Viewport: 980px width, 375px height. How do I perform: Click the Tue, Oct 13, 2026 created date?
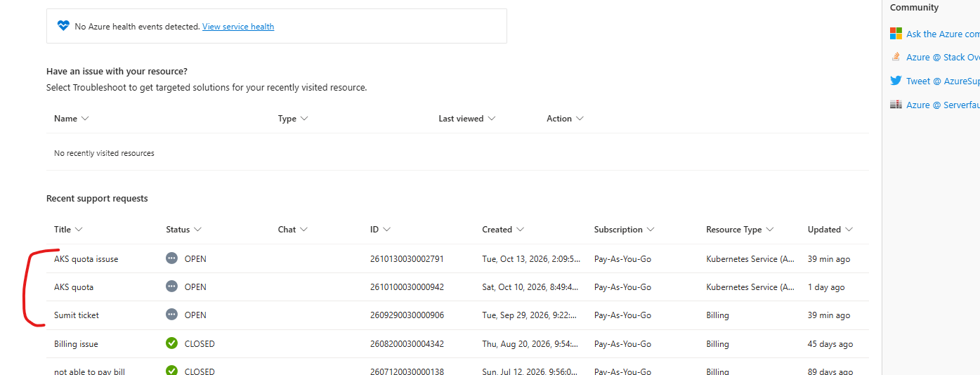[531, 259]
